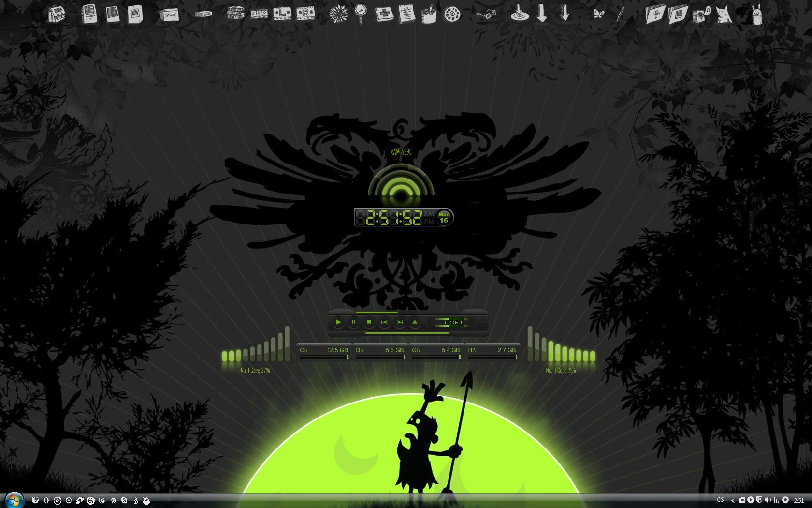This screenshot has width=812, height=508.
Task: Click the C:\ drive 12.5 GB meter
Action: 324,352
